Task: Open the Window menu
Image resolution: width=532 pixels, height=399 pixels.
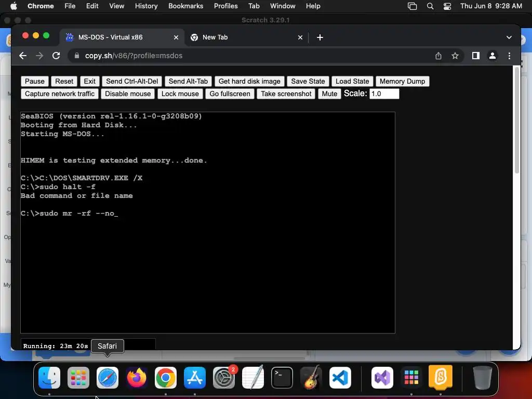Action: (x=283, y=6)
